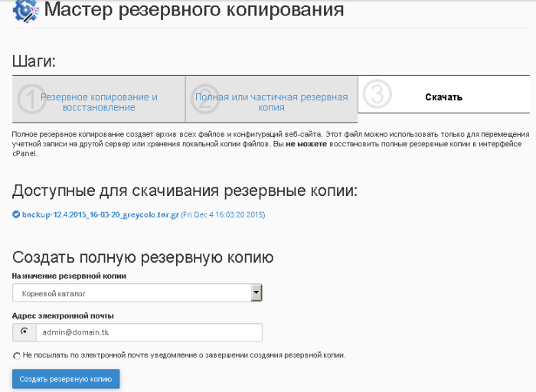Click the backup date text '(Fri Dec 4 16:03:20 2015)'
536x392 pixels.
click(223, 214)
